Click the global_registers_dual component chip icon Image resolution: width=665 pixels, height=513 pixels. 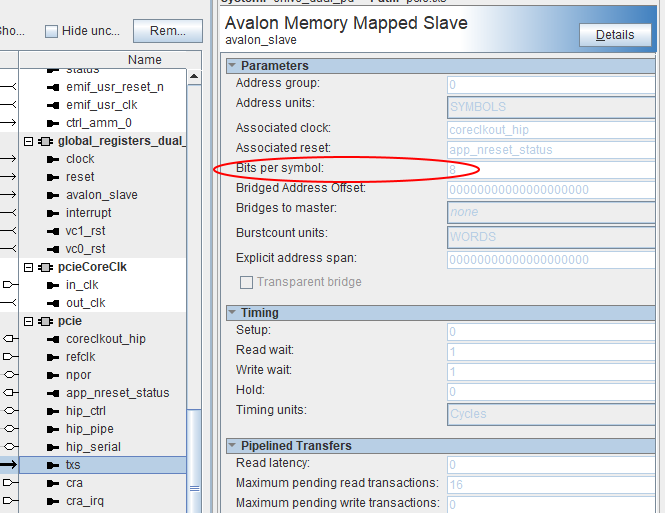pos(45,141)
